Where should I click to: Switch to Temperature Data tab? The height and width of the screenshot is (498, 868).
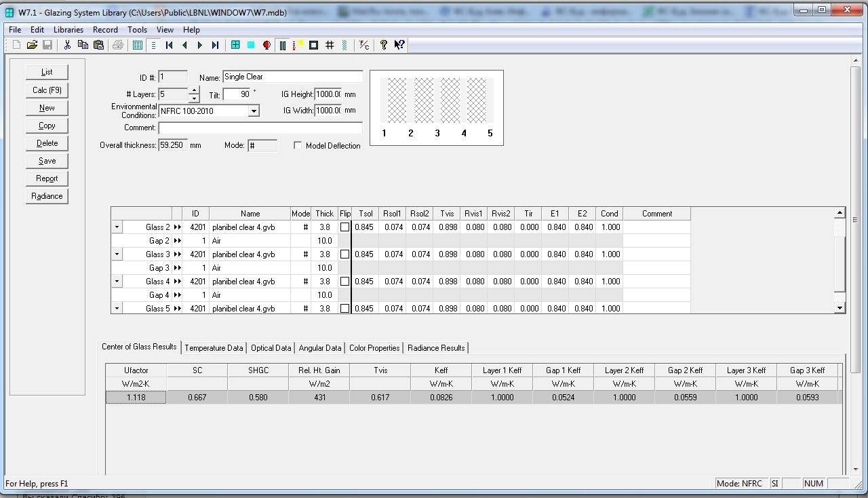click(214, 348)
